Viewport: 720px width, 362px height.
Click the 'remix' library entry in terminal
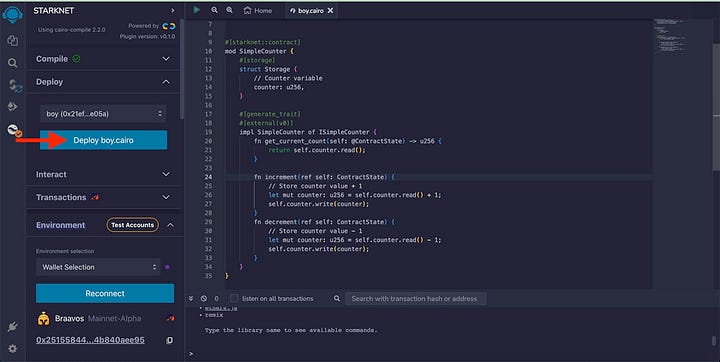(x=214, y=316)
